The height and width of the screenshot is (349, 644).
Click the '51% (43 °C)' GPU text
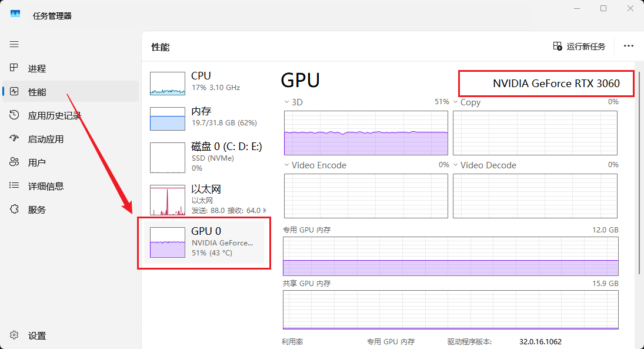[212, 253]
